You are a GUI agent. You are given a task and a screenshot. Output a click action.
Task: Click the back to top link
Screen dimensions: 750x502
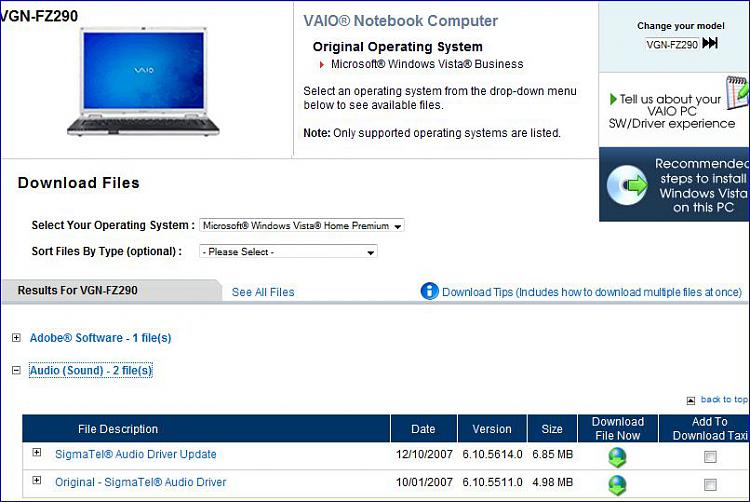(x=724, y=399)
